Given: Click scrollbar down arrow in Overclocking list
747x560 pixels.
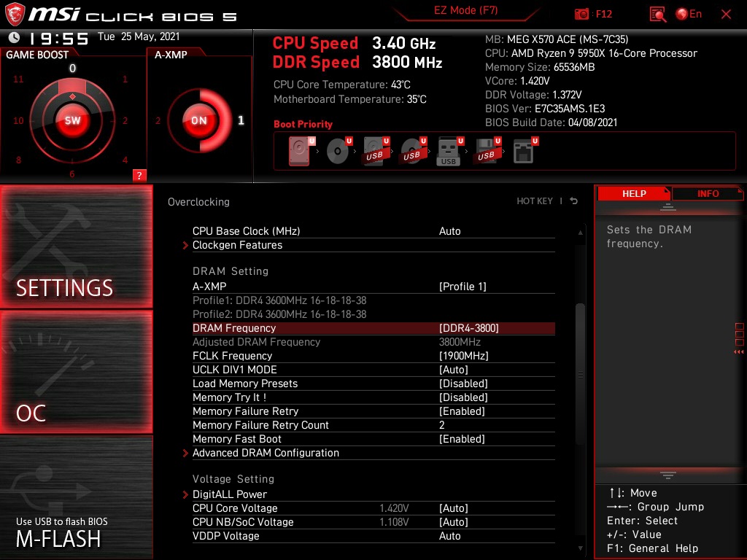Looking at the screenshot, I should 580,548.
